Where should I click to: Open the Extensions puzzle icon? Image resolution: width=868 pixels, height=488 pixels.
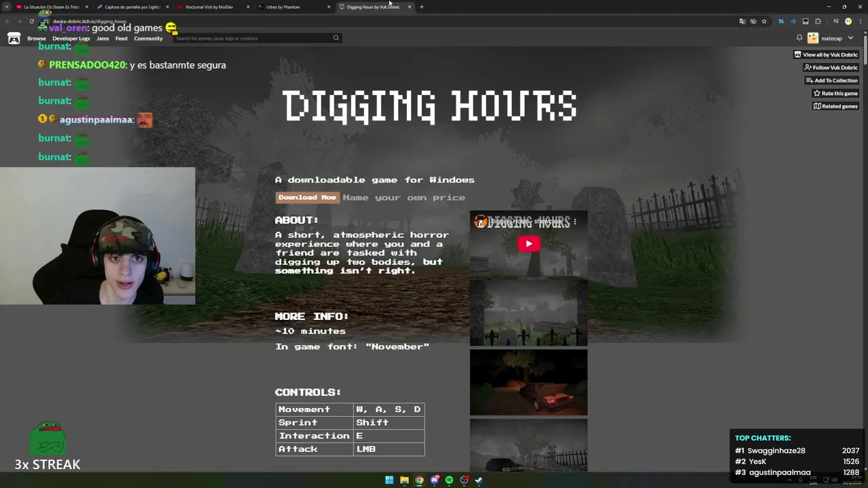pyautogui.click(x=818, y=21)
